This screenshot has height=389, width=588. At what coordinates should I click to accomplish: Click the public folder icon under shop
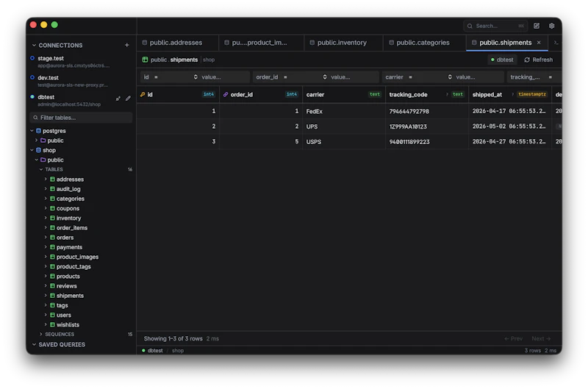[x=43, y=160]
